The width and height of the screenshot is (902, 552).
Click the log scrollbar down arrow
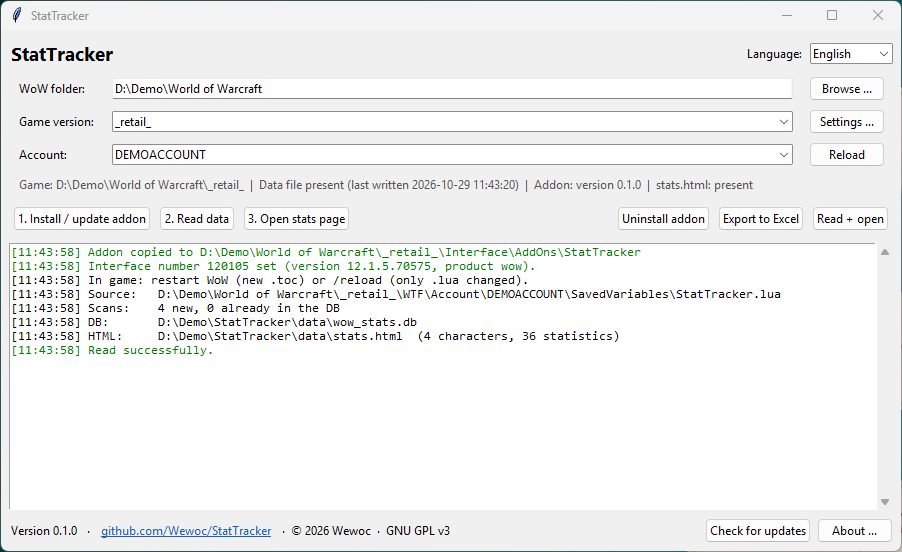(x=885, y=502)
